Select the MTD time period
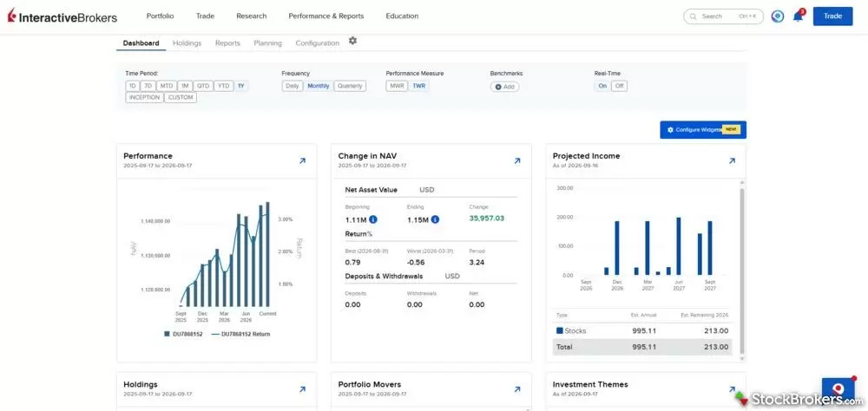Viewport: 868px width, 411px height. tap(166, 86)
